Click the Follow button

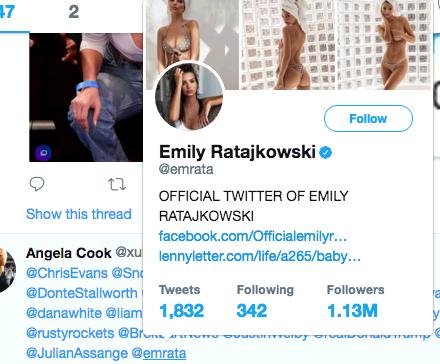pos(368,118)
